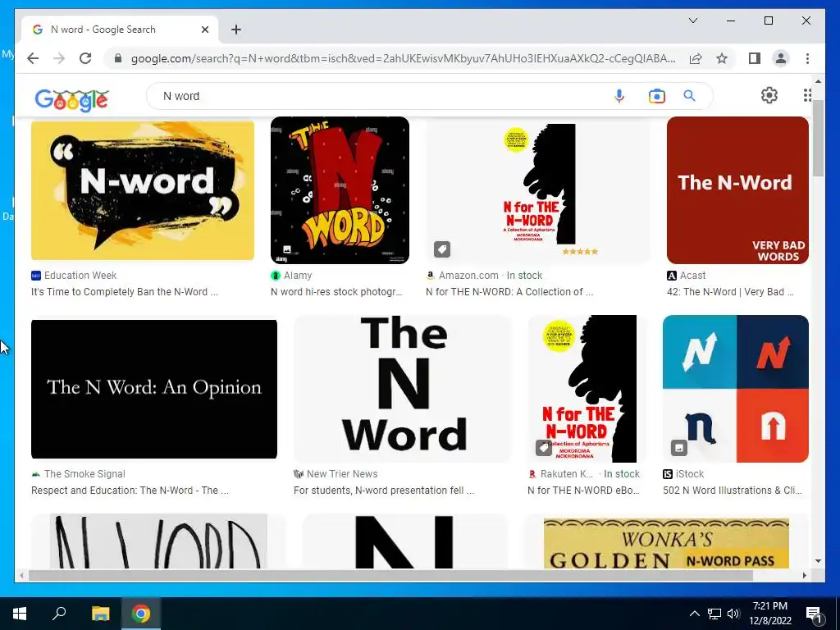The image size is (840, 630).
Task: Click the vertical scrollbar down arrow
Action: [x=818, y=561]
